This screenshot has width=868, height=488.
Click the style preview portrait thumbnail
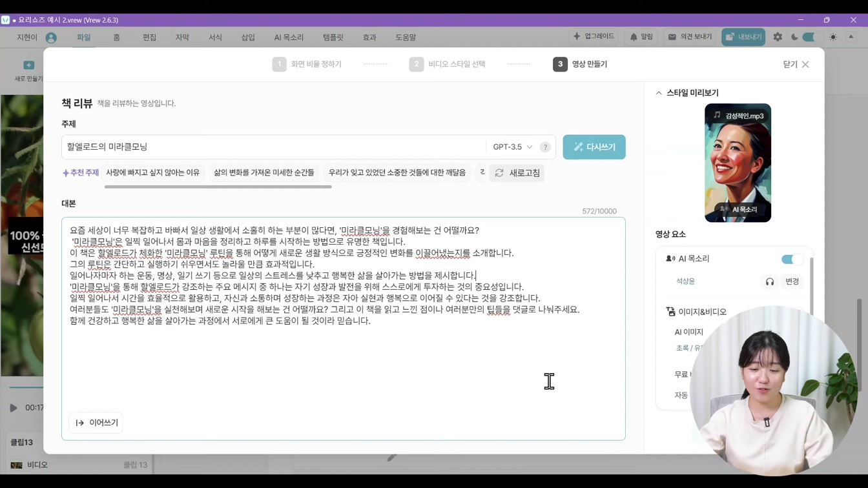pos(738,163)
